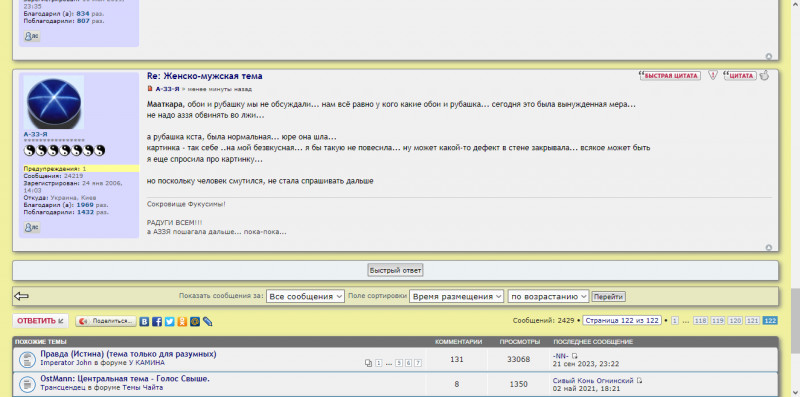Open topic 'Правда (Истина) (тема только для разумных)'

(128, 354)
